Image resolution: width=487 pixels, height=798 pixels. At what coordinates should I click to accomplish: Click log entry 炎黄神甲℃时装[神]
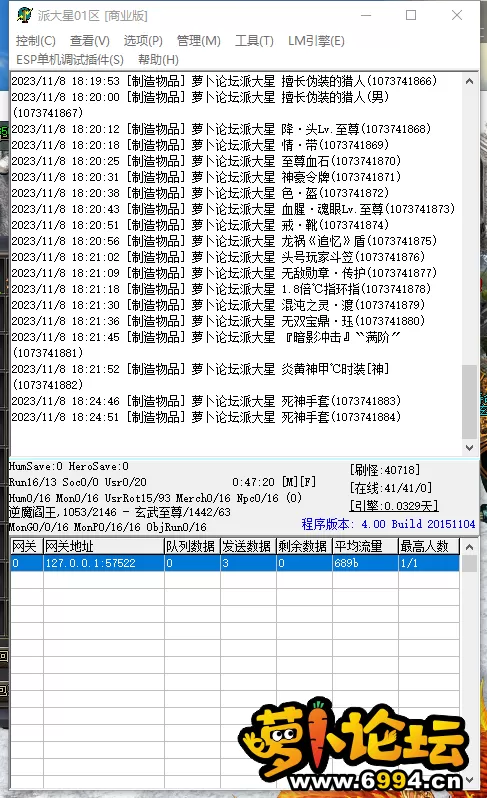(x=200, y=377)
